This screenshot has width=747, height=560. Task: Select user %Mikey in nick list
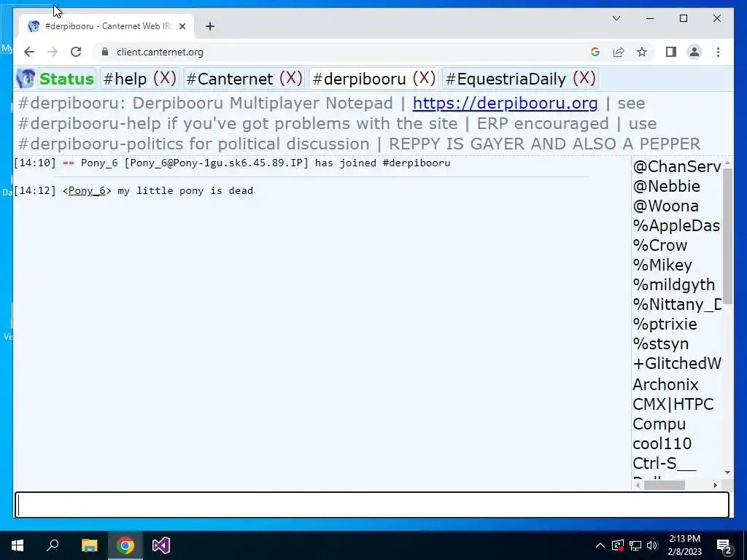point(662,265)
